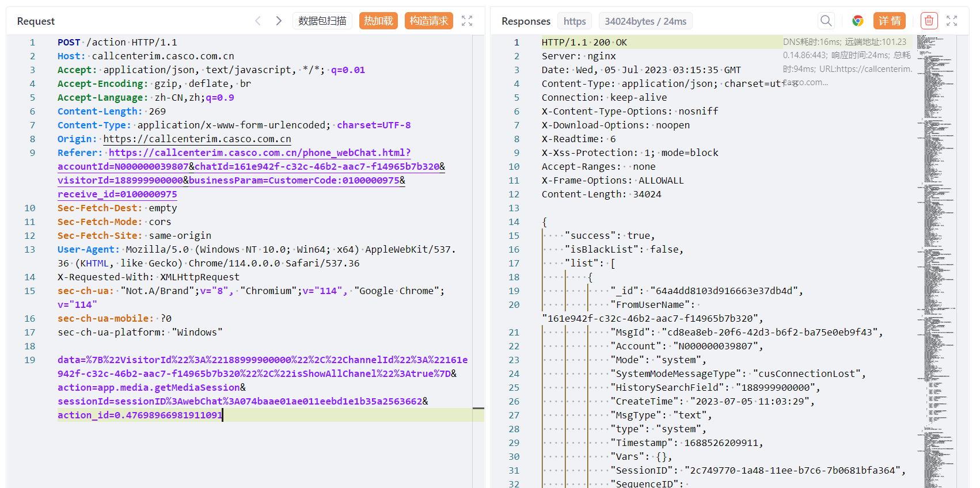Click X-Xss-Protection mode=block header
The width and height of the screenshot is (980, 488).
[x=630, y=152]
